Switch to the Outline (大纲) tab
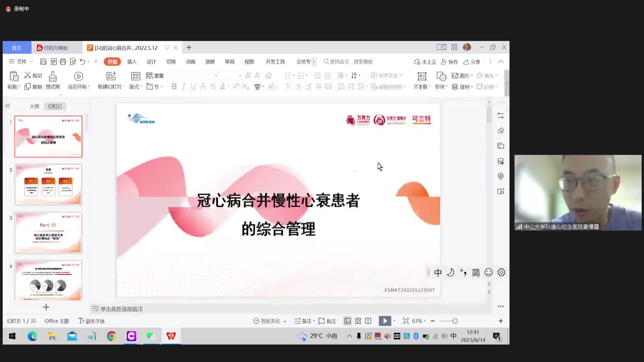 (x=34, y=106)
